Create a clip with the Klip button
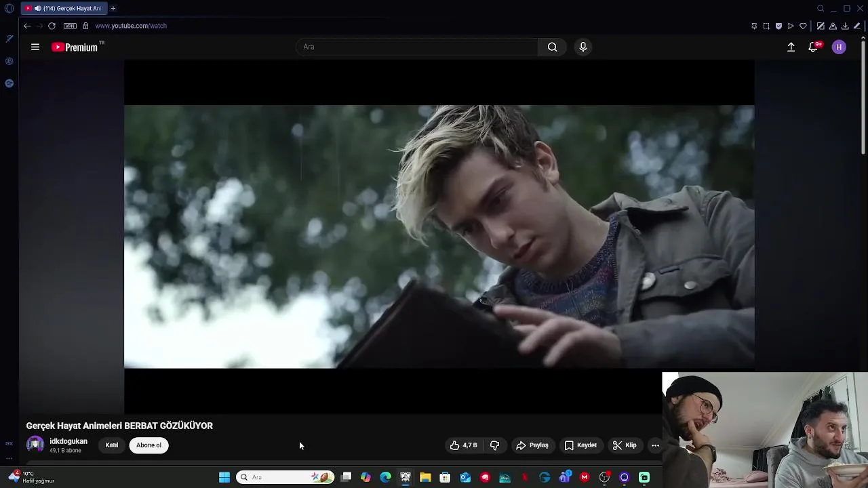 [625, 445]
